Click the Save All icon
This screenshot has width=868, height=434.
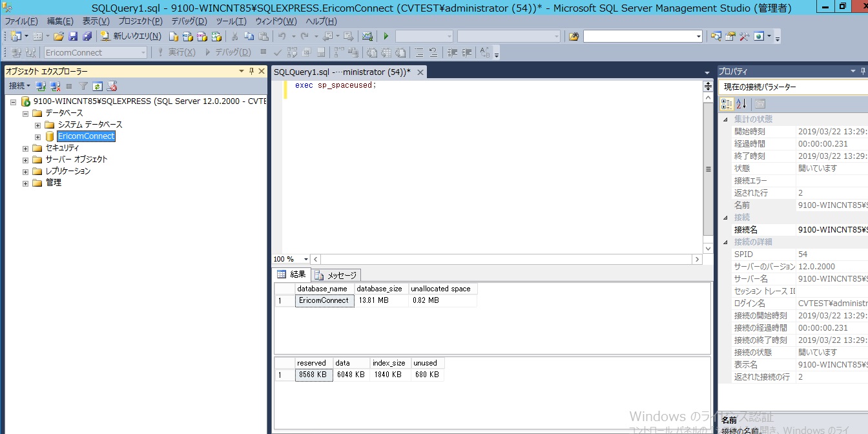[x=87, y=37]
